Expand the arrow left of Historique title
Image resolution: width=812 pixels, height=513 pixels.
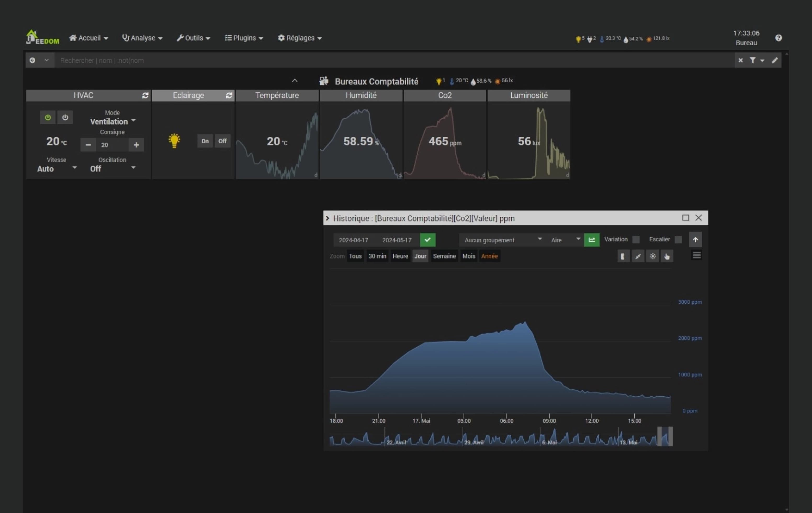327,218
